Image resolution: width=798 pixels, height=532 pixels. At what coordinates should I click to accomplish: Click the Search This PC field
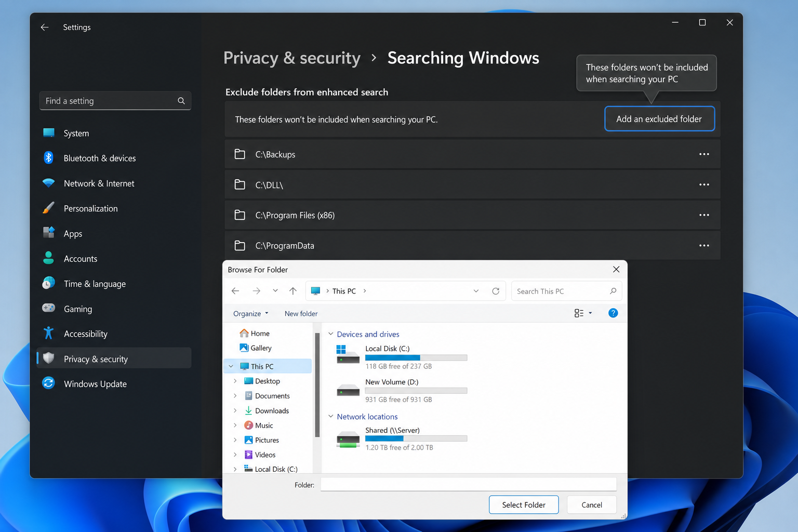566,291
